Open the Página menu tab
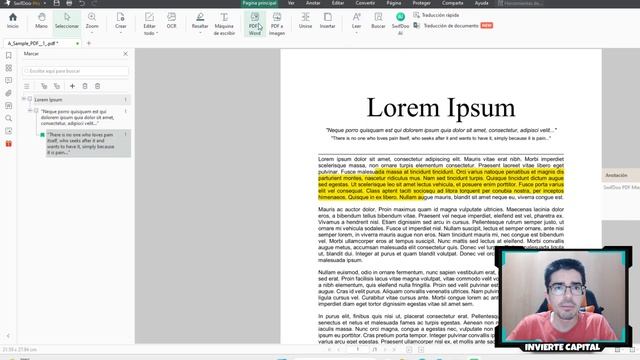Image resolution: width=640 pixels, height=360 pixels. pos(394,3)
